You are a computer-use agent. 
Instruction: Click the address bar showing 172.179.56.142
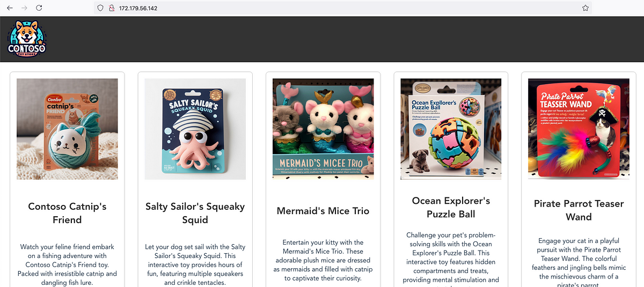(x=343, y=8)
